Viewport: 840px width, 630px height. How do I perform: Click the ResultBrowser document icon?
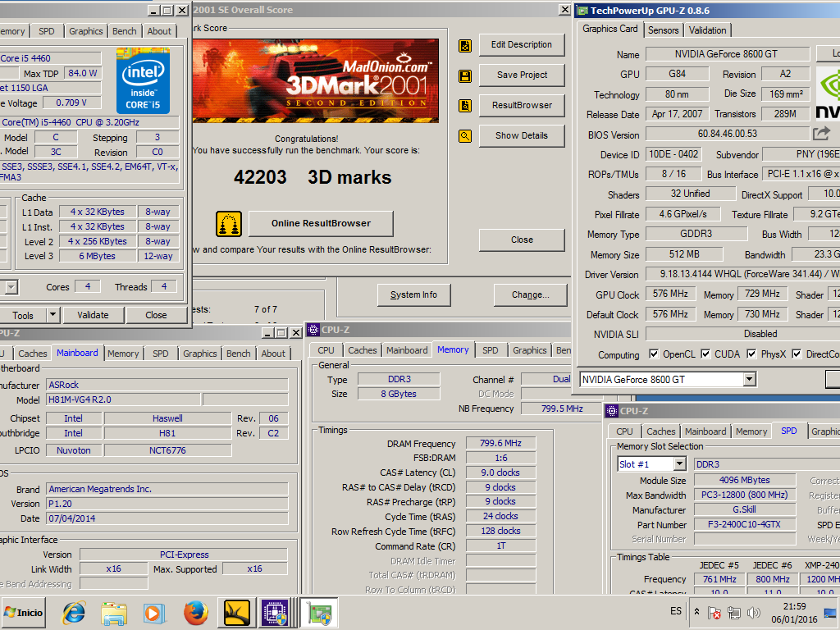[x=465, y=106]
